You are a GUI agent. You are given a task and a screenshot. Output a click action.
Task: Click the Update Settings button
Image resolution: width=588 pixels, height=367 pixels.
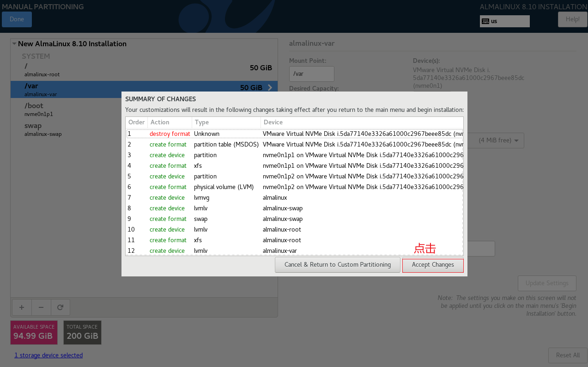tap(547, 283)
